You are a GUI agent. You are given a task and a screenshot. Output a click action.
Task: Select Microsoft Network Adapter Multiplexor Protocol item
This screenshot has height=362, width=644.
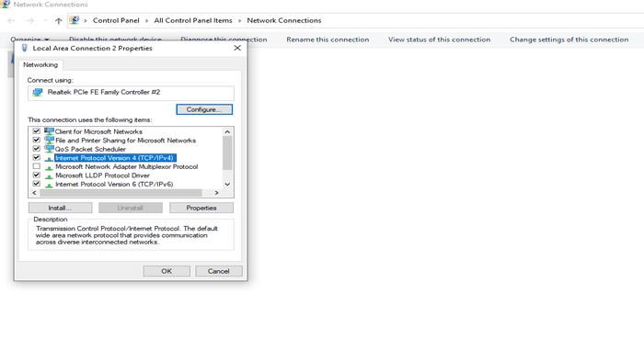click(x=127, y=167)
